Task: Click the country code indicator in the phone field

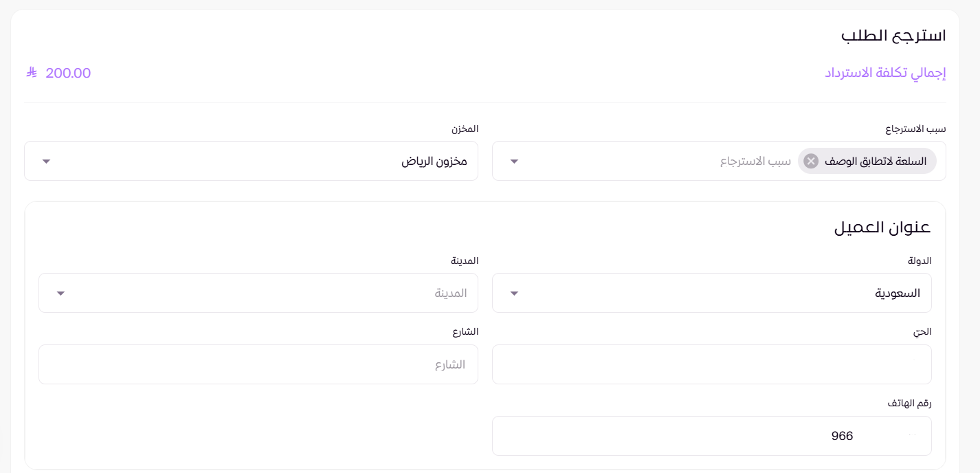Action: (x=914, y=435)
